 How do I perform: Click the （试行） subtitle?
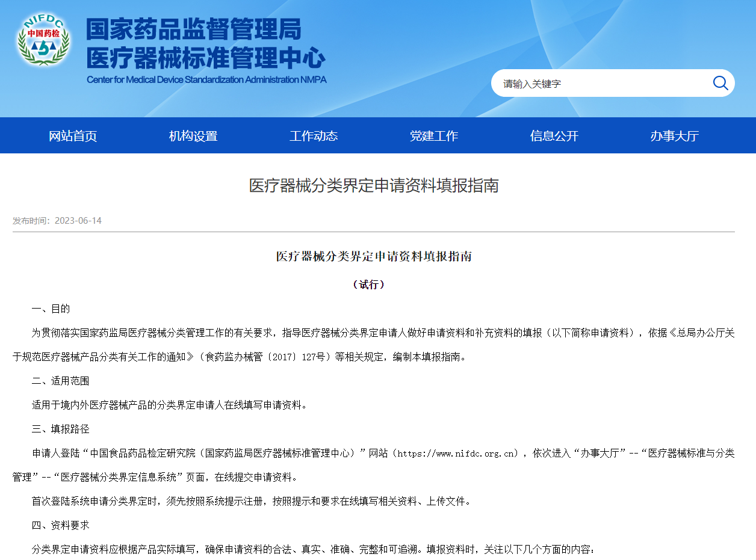(368, 285)
